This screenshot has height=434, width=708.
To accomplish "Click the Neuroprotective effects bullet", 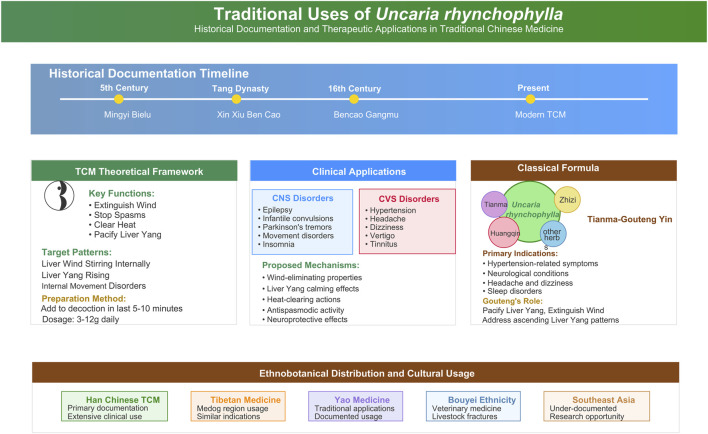I will coord(305,319).
